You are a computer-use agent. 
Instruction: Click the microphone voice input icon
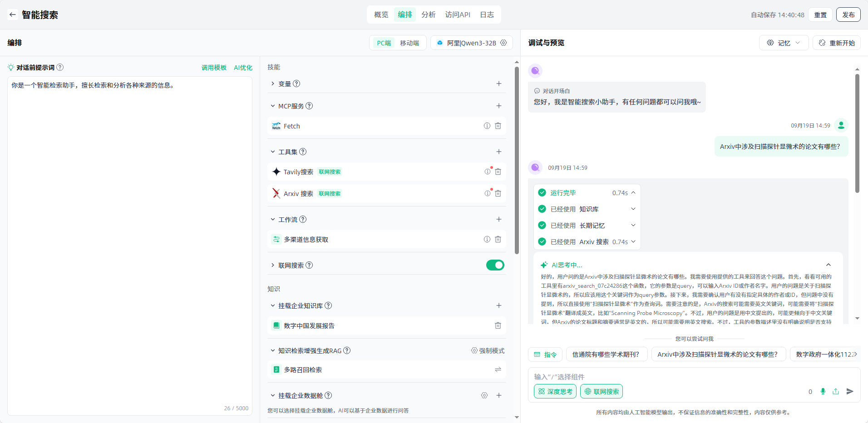tap(823, 391)
